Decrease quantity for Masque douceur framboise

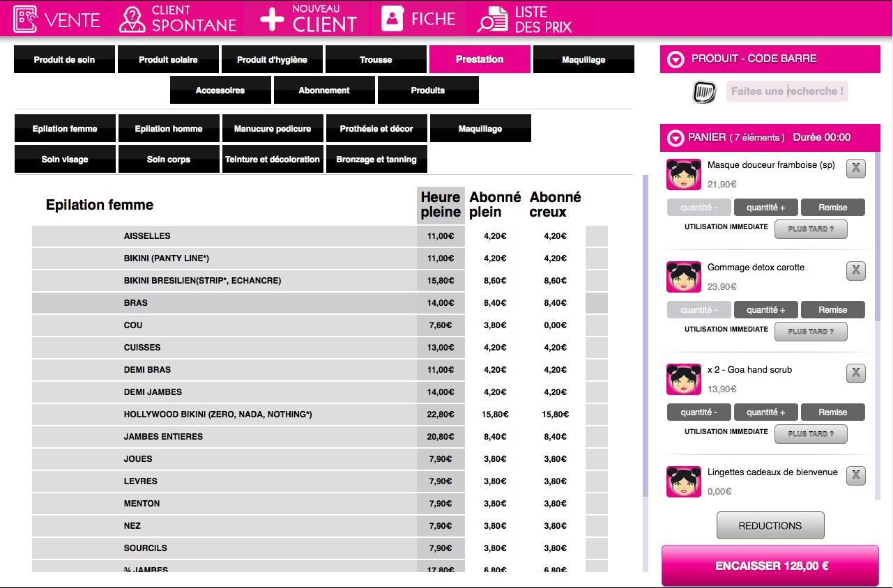click(699, 207)
